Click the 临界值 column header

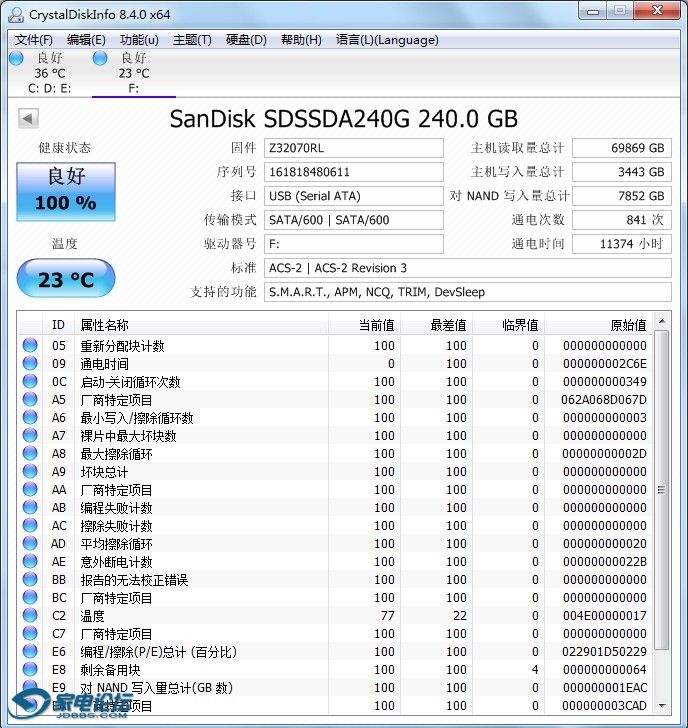point(508,325)
